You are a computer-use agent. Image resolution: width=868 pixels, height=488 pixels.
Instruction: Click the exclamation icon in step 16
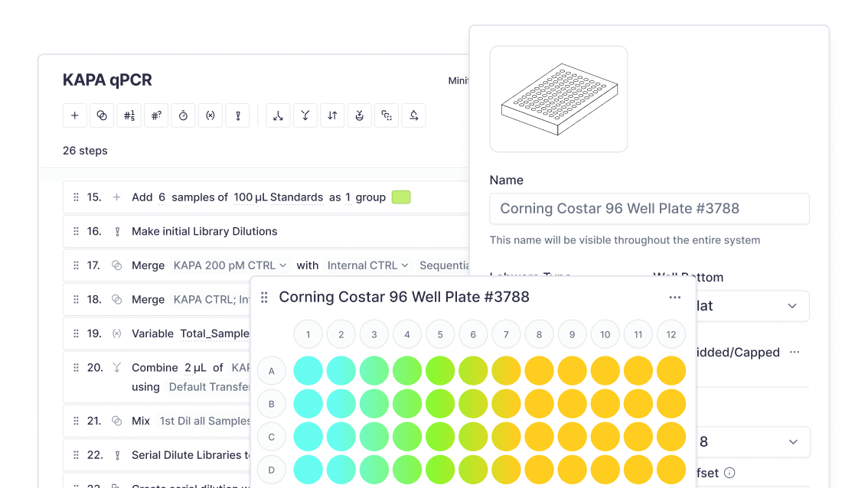tap(117, 231)
